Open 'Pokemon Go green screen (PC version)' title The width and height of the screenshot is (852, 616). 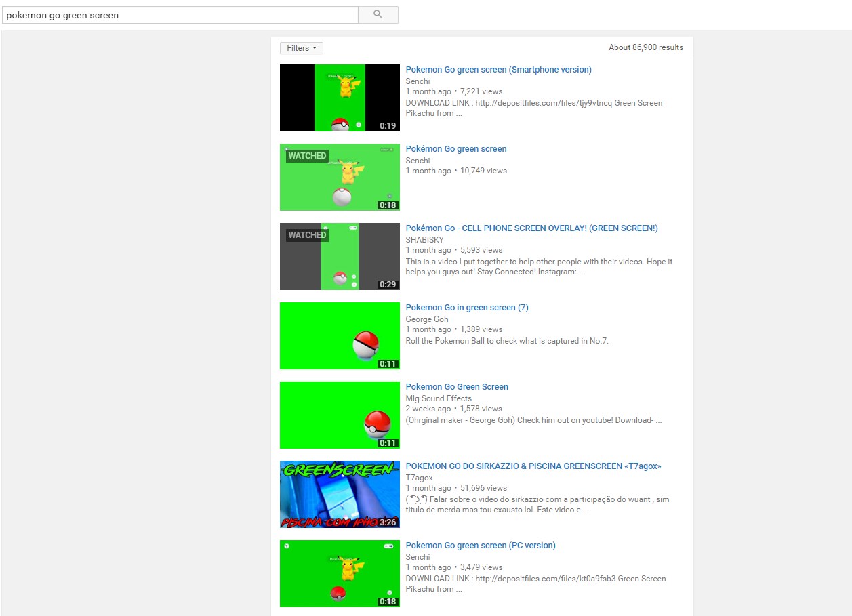(481, 546)
